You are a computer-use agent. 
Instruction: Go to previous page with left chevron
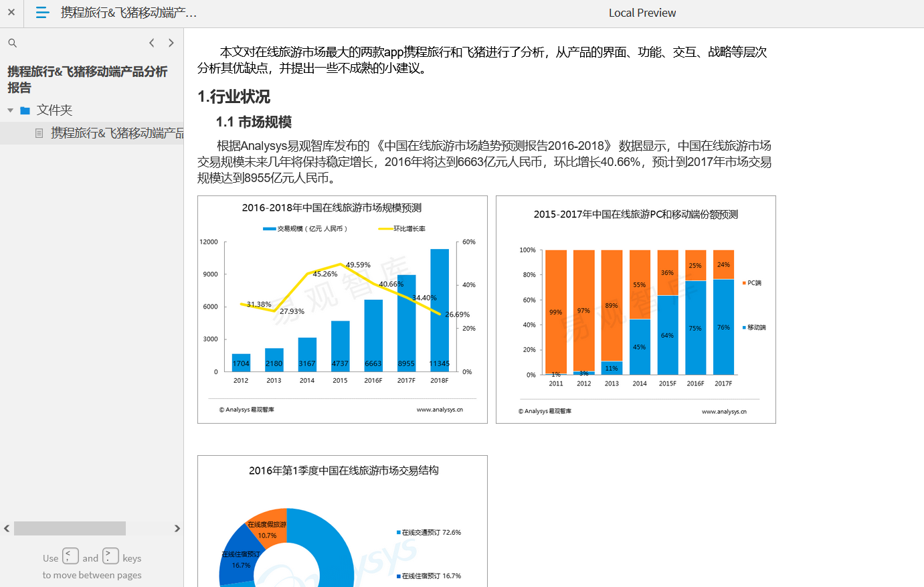pos(152,43)
